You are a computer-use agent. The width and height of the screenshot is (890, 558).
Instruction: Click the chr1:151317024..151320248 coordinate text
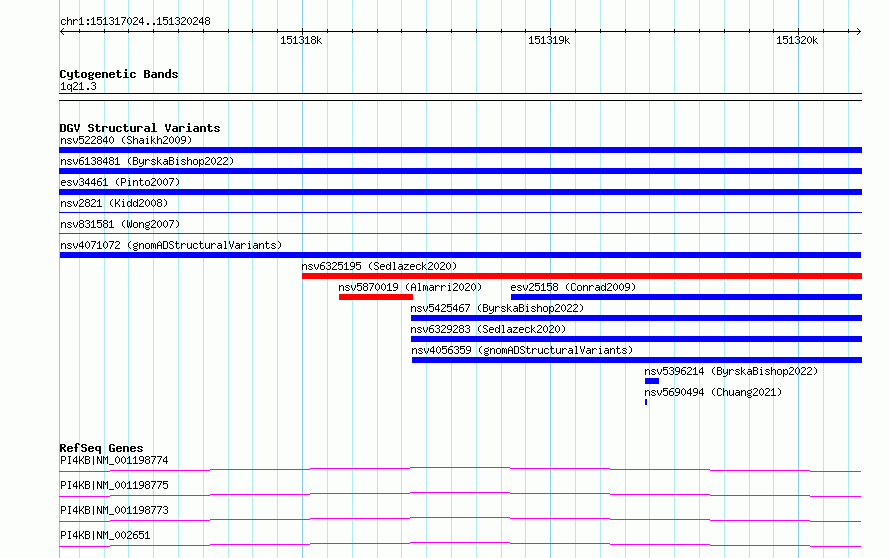tap(135, 22)
